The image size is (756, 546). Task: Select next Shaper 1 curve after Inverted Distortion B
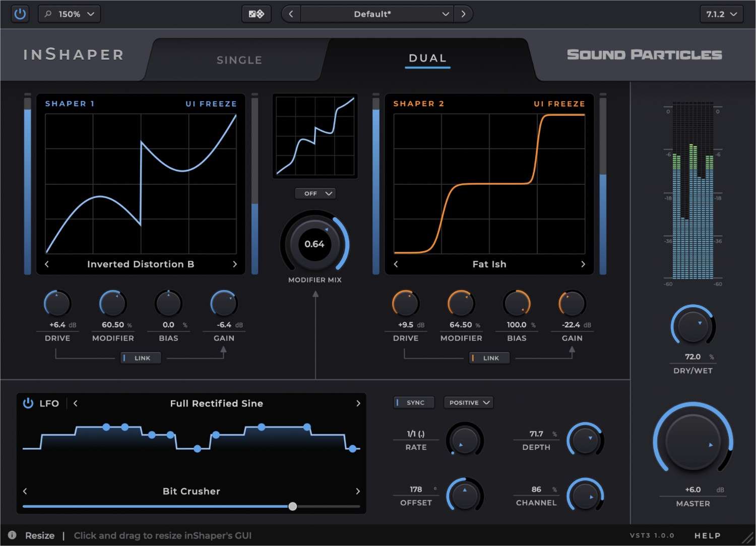tap(234, 264)
